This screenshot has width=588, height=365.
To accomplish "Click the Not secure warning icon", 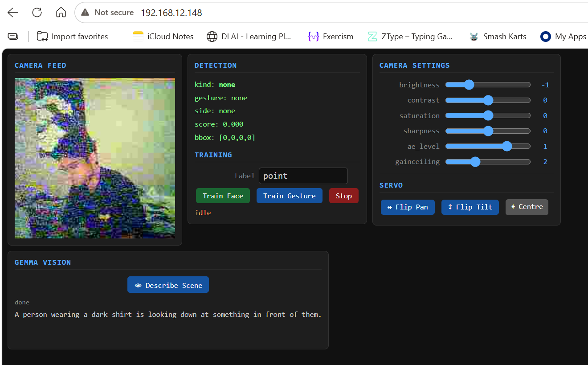I will 86,12.
